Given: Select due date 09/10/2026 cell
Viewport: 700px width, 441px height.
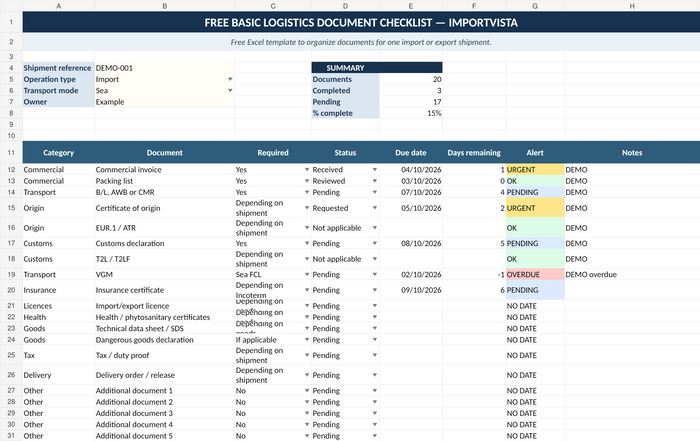Looking at the screenshot, I should click(411, 290).
